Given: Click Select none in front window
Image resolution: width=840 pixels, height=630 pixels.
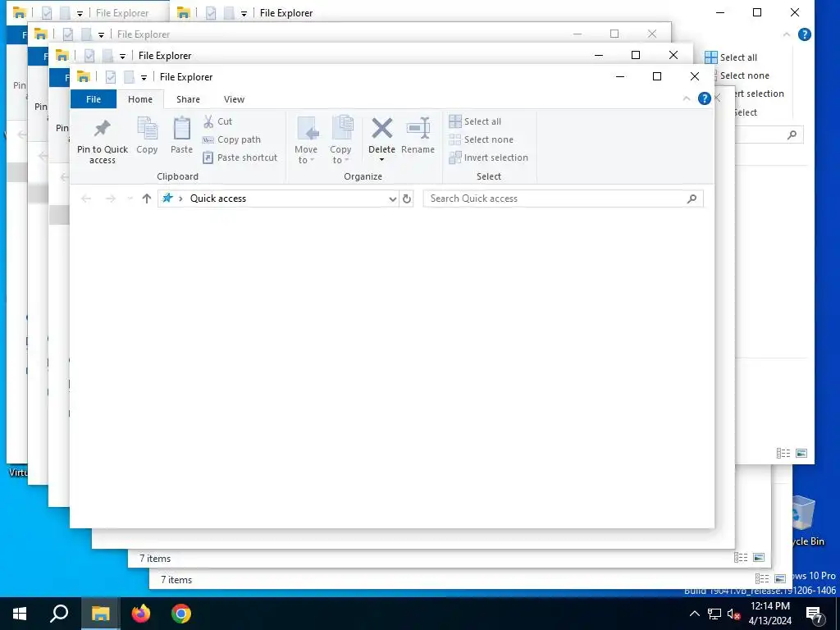Looking at the screenshot, I should pyautogui.click(x=481, y=139).
